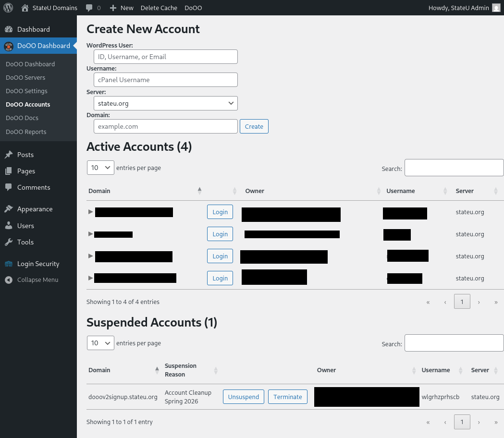Go to previous page of Suspended Accounts
This screenshot has width=504, height=438.
[x=445, y=422]
